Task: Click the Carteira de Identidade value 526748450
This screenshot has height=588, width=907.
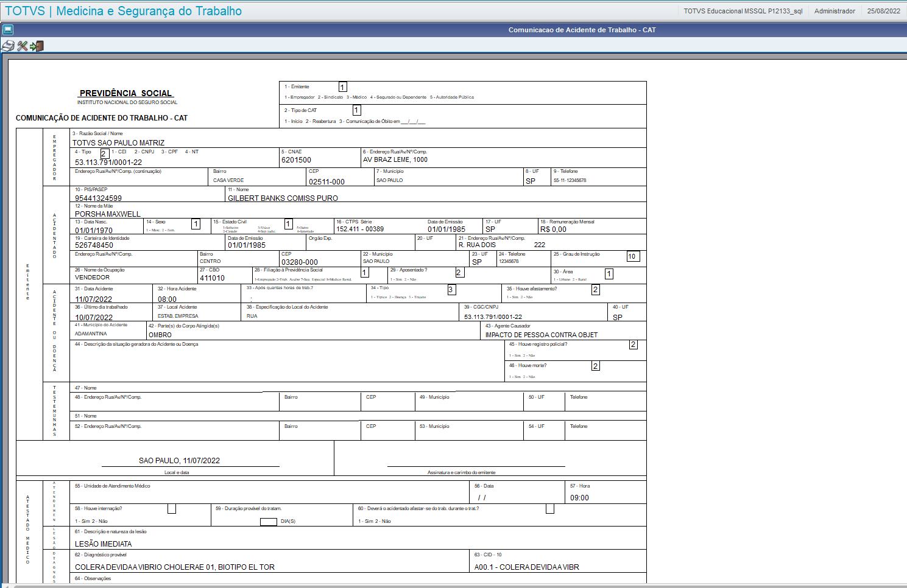Action: click(94, 245)
